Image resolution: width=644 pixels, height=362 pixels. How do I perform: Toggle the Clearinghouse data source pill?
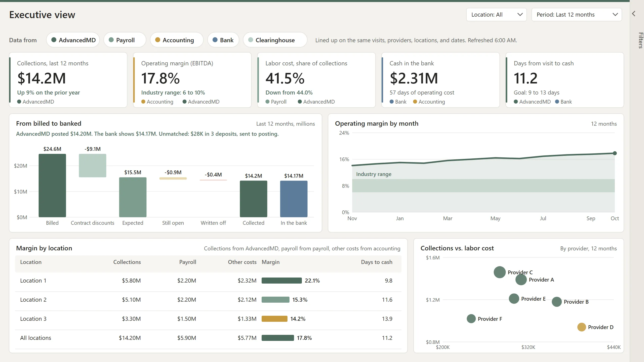(x=275, y=40)
